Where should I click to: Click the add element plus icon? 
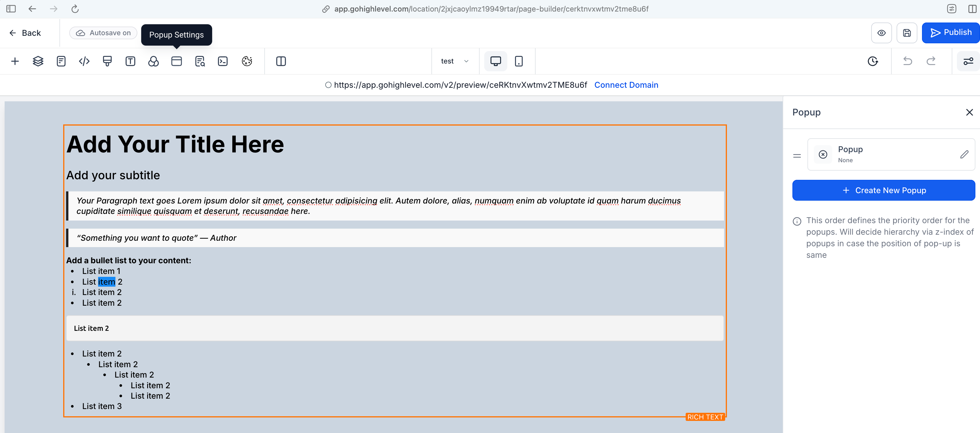(15, 61)
